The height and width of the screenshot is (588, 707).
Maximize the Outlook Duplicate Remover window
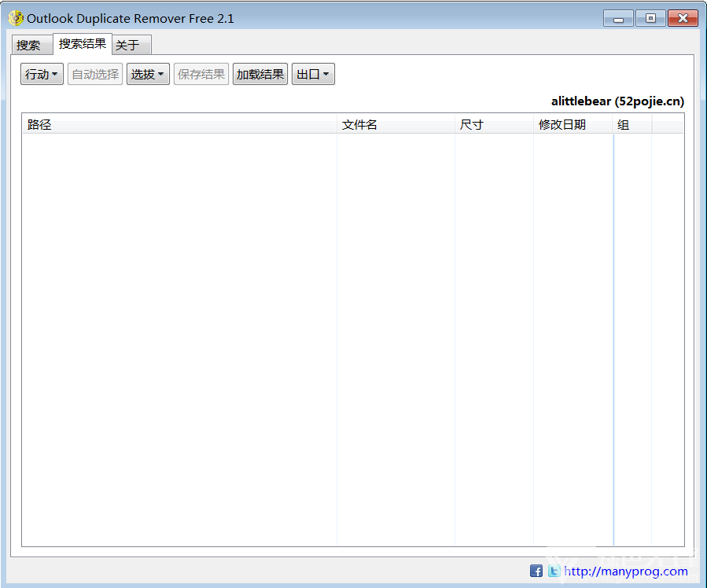pos(650,19)
